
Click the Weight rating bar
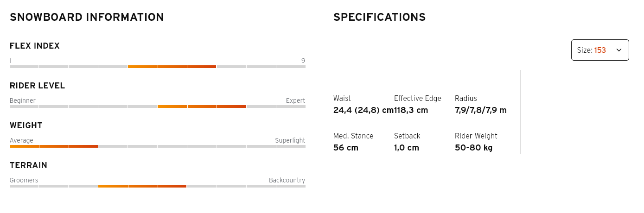[x=157, y=146]
